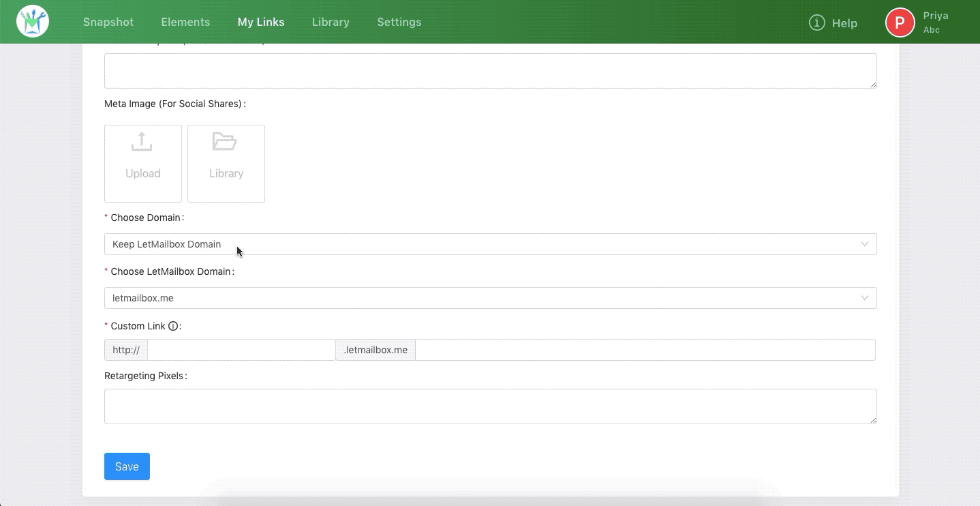Image resolution: width=980 pixels, height=506 pixels.
Task: Click the 'Meta Image (For Social Shares)' label
Action: [x=175, y=104]
